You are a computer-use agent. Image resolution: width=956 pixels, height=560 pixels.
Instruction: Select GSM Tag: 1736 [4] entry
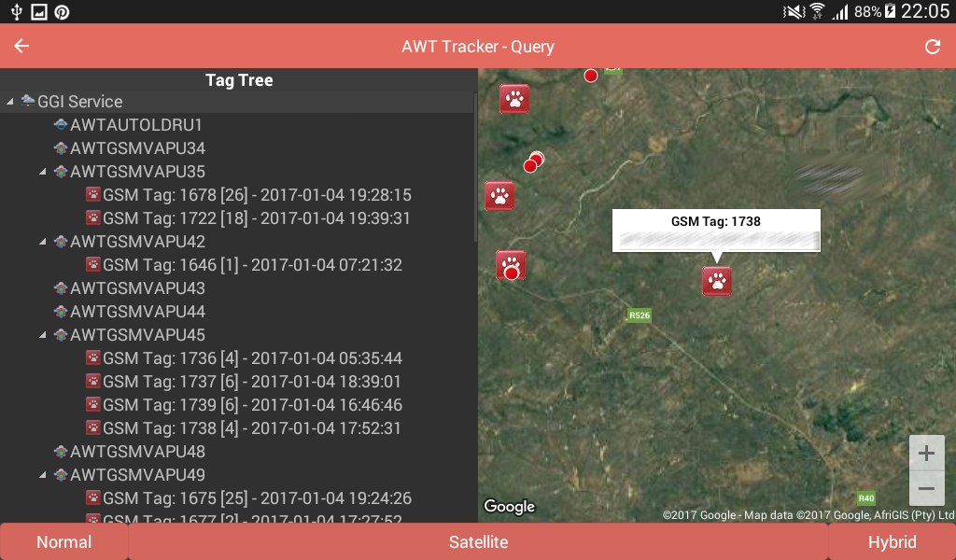click(252, 358)
